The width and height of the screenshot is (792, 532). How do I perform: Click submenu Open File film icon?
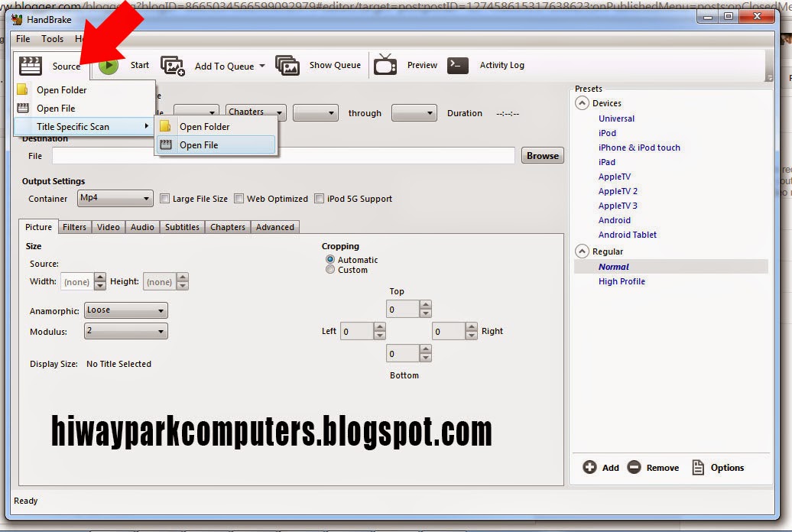[166, 144]
